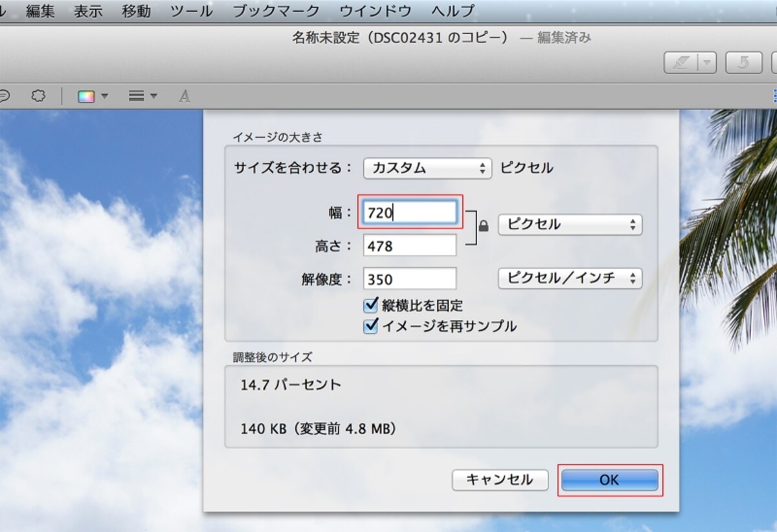Click the 解像度 resolution input field

pyautogui.click(x=410, y=279)
